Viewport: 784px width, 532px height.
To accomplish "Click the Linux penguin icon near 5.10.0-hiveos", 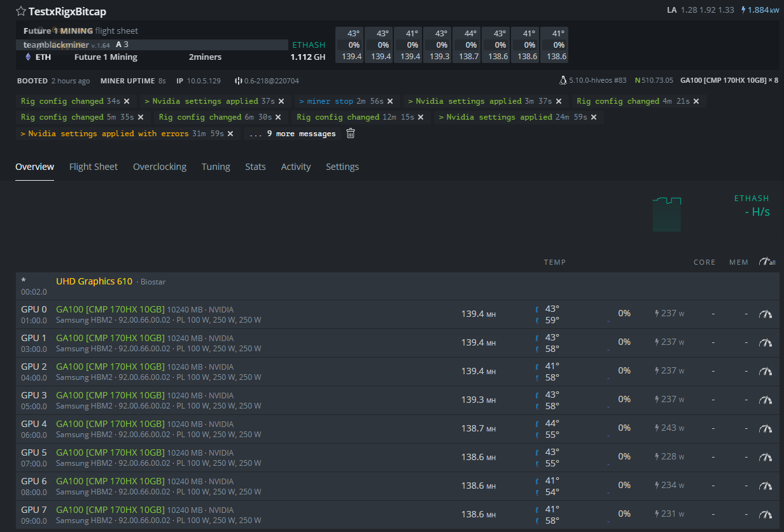I will coord(563,80).
